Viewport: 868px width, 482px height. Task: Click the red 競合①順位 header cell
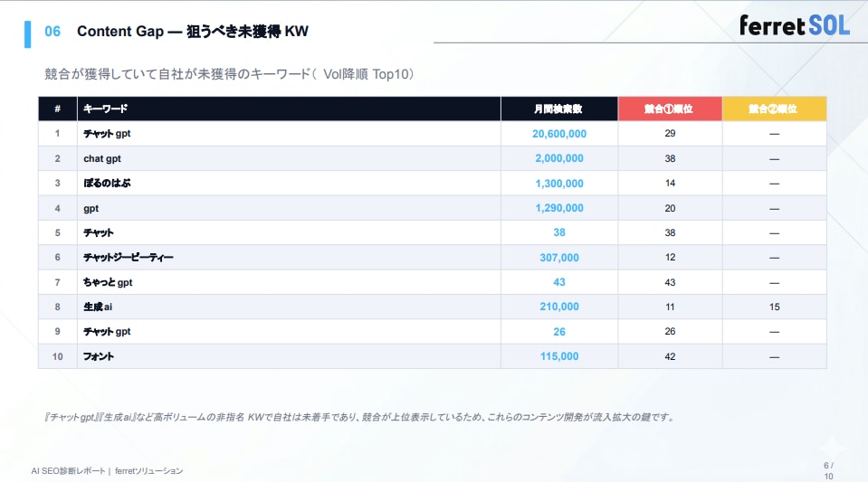[x=669, y=109]
